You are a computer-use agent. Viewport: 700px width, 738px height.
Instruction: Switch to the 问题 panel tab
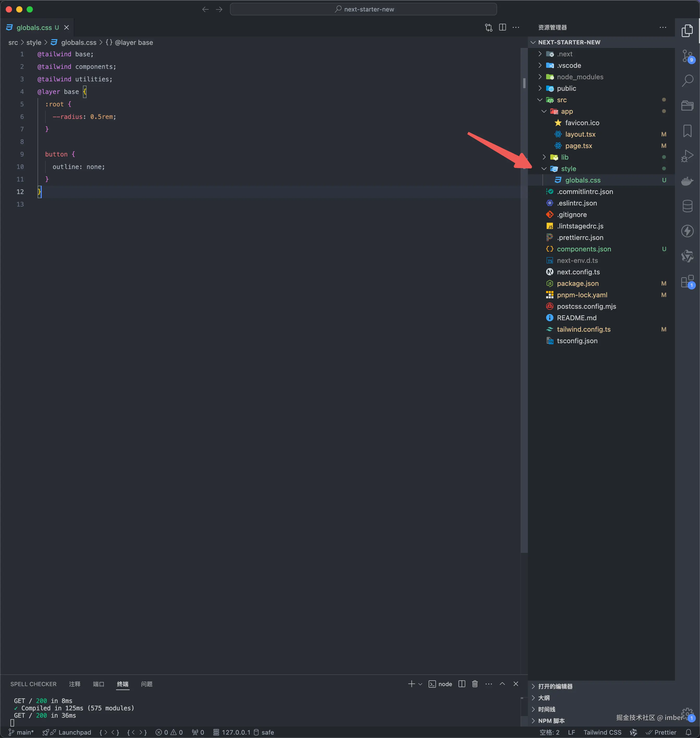(x=147, y=684)
